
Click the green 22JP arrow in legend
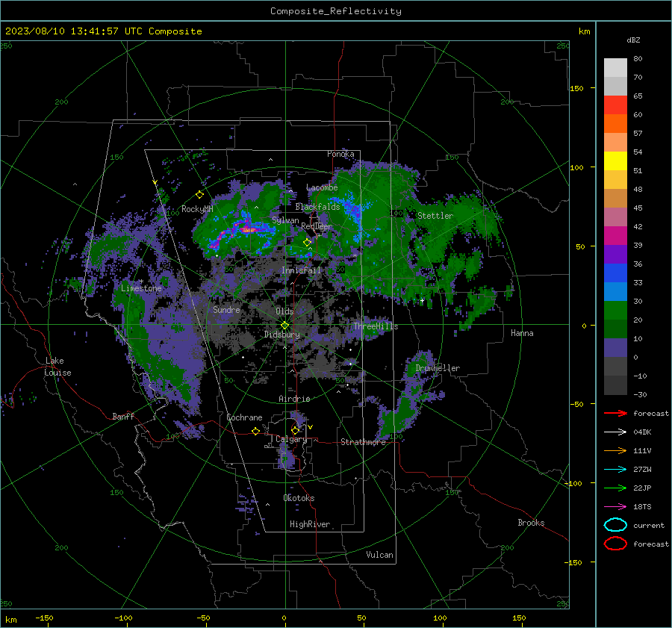click(x=615, y=488)
